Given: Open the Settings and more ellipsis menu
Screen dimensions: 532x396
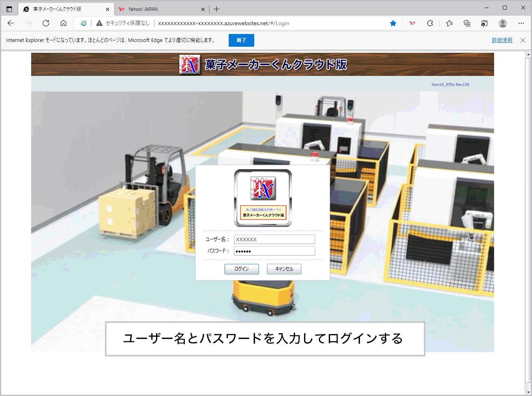Looking at the screenshot, I should [x=521, y=23].
